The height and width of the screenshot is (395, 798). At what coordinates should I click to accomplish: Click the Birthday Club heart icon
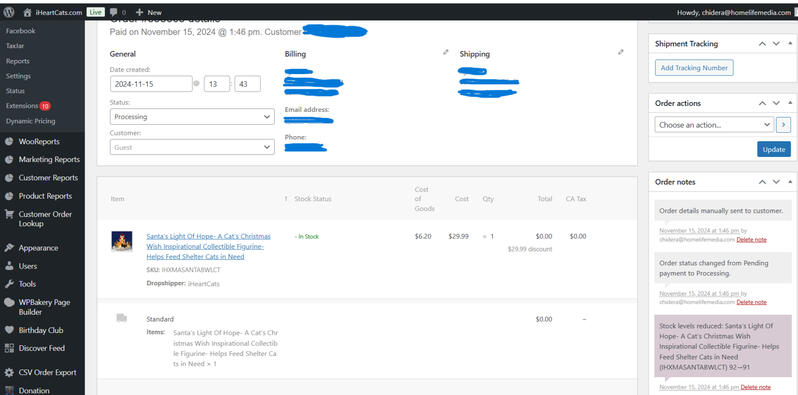(x=9, y=330)
